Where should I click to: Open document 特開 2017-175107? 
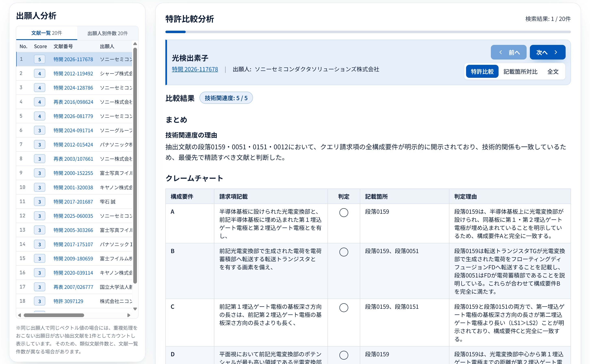(x=73, y=244)
